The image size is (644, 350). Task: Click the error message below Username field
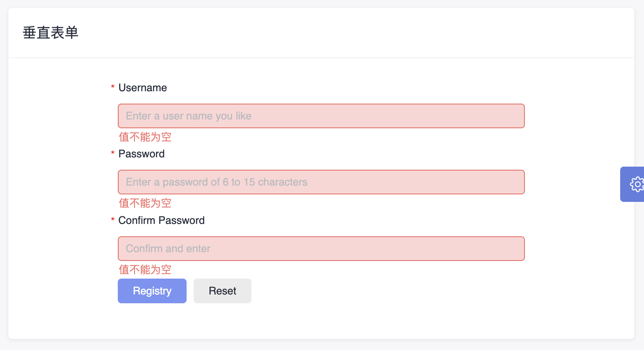(x=145, y=137)
